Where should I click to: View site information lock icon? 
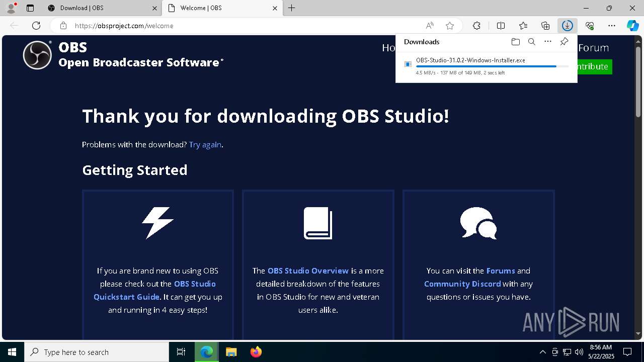(x=63, y=26)
